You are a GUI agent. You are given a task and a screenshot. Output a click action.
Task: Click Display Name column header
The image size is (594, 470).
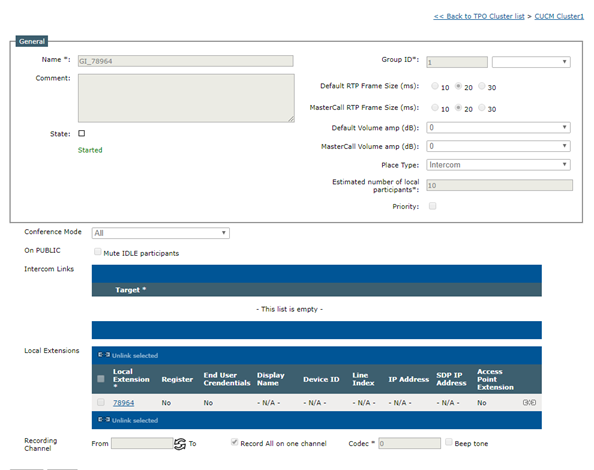click(270, 379)
